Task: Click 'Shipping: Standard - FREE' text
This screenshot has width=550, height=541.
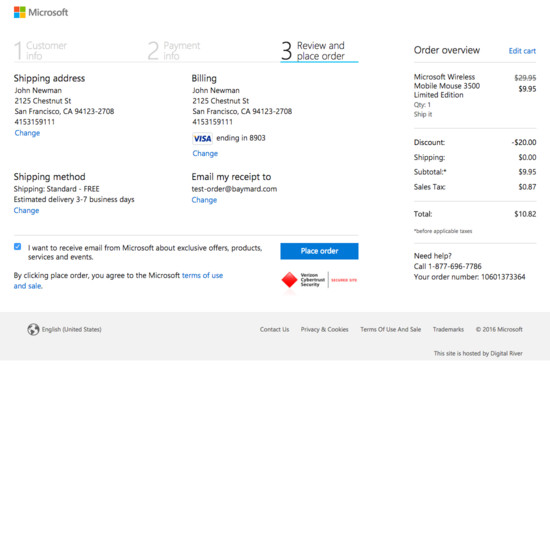Action: tap(56, 189)
